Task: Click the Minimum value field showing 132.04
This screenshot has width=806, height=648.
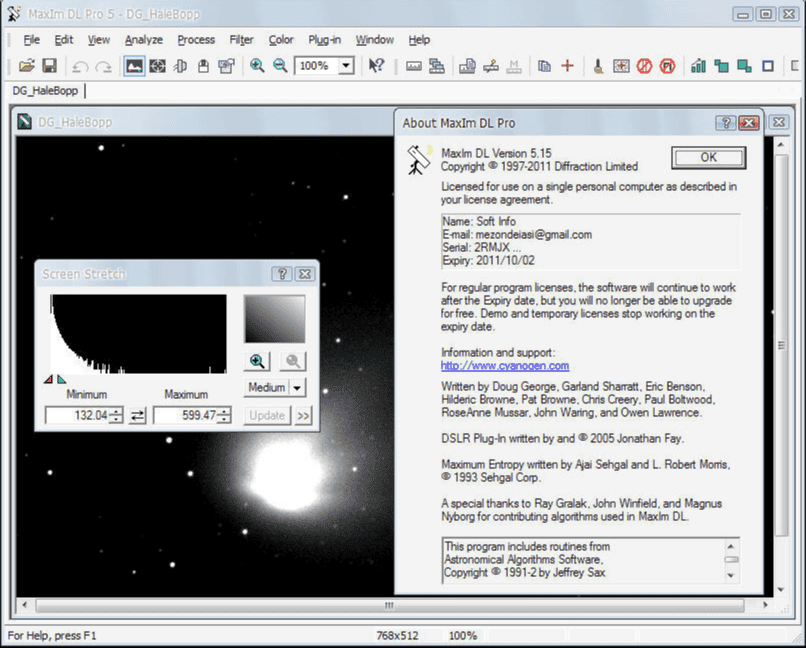Action: tap(79, 415)
